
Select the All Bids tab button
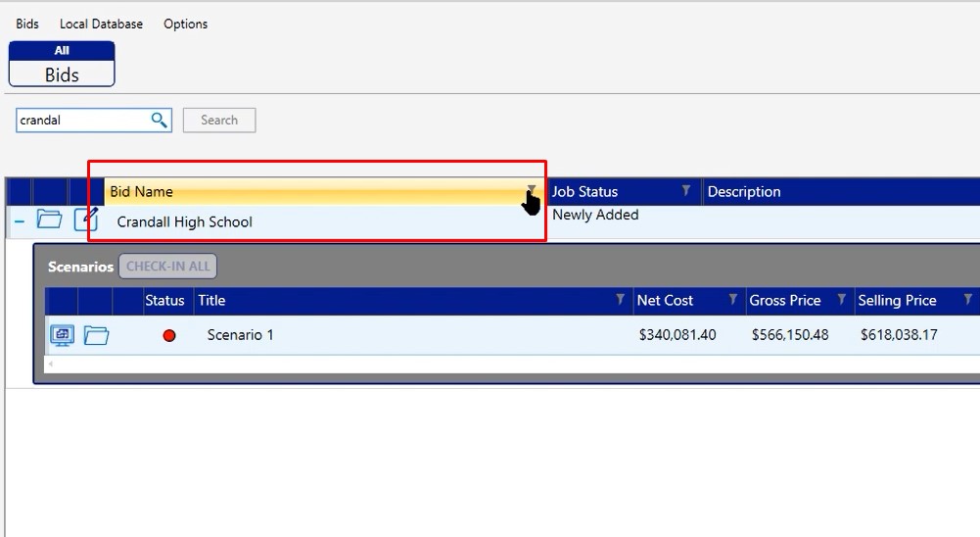click(62, 64)
